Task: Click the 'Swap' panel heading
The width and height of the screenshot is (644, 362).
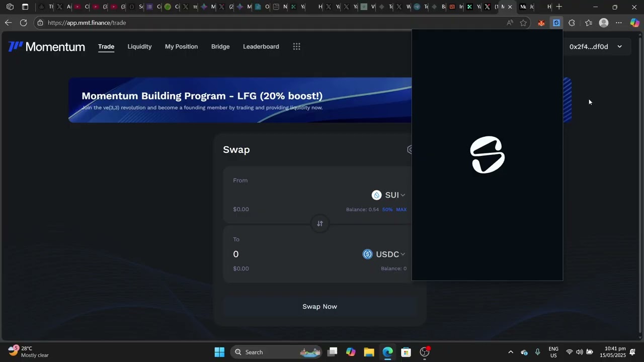Action: (x=236, y=149)
